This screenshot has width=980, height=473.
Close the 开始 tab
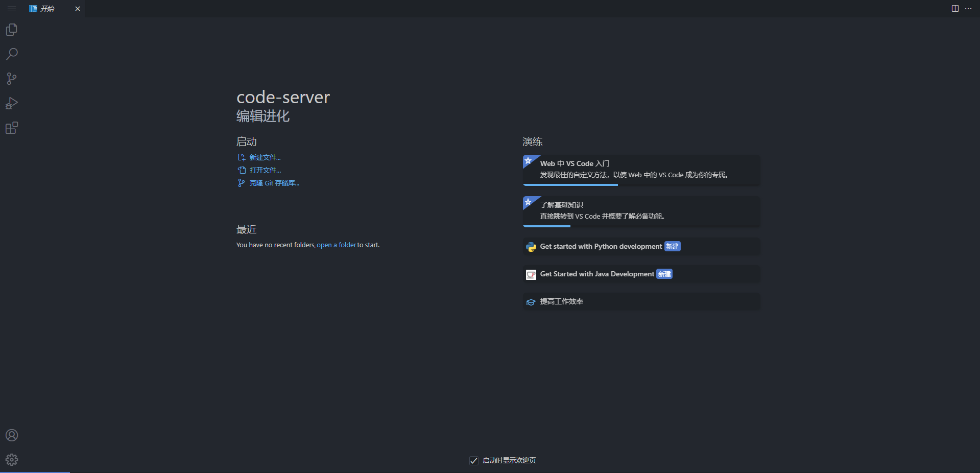coord(78,9)
